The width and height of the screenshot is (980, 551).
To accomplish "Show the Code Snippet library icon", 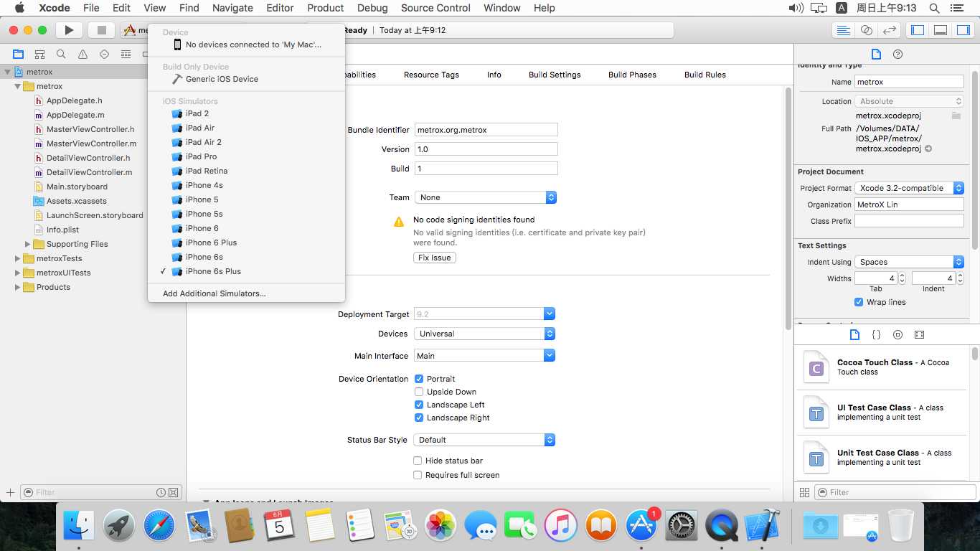I will 876,334.
